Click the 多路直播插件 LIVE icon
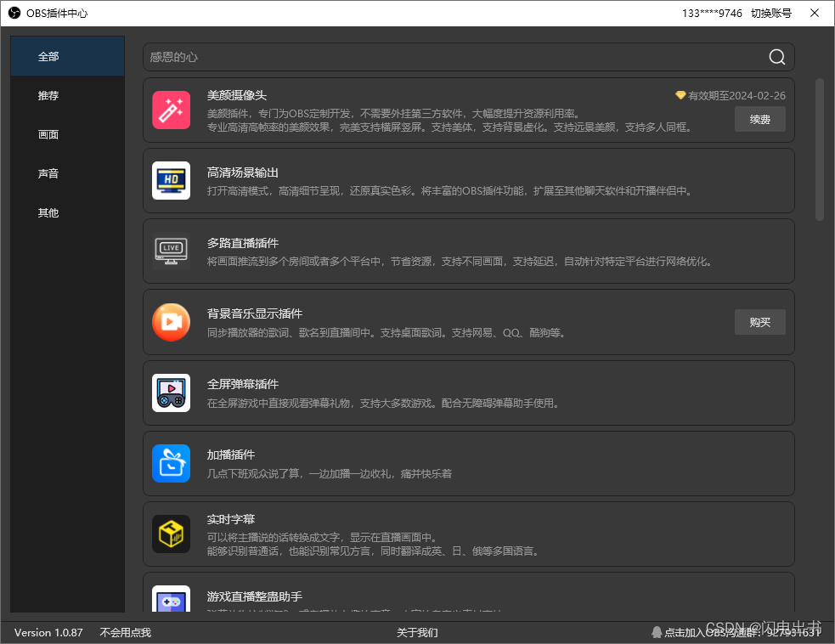The image size is (835, 644). tap(171, 251)
